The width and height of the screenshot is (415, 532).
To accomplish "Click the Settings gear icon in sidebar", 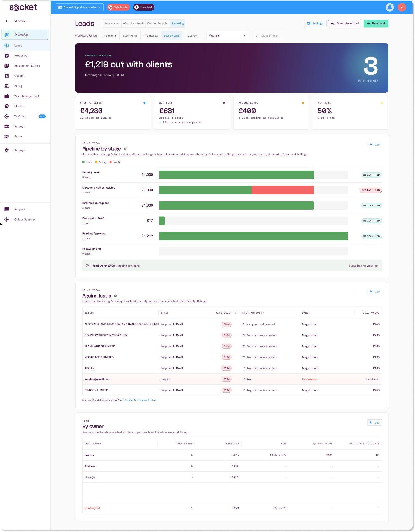I will pos(7,150).
